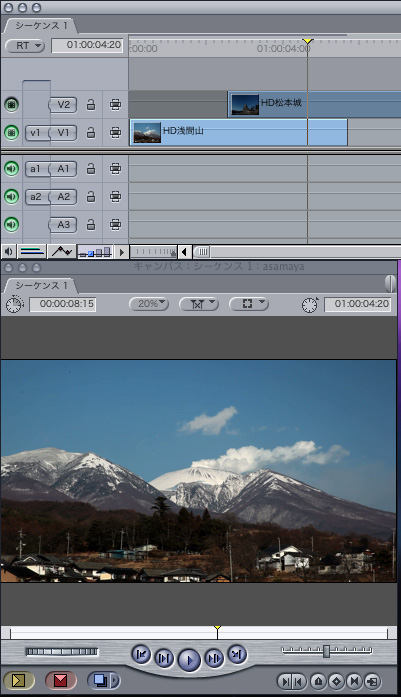This screenshot has height=697, width=401.
Task: Choose a track height size
Action: 95,252
